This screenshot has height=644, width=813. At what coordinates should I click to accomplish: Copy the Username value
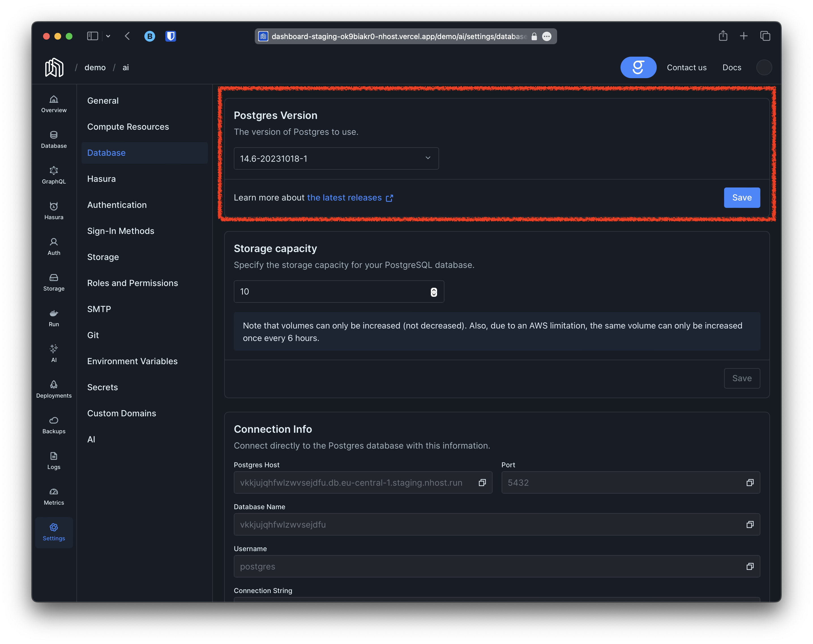[x=750, y=566]
